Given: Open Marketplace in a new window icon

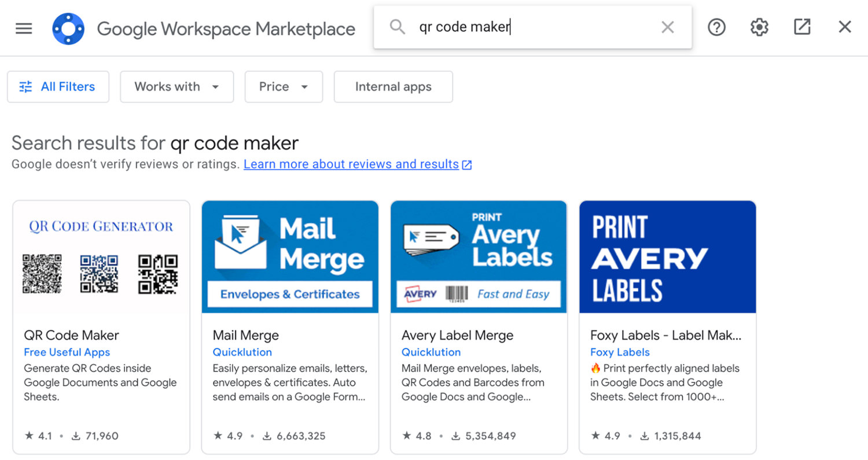Looking at the screenshot, I should click(x=802, y=27).
